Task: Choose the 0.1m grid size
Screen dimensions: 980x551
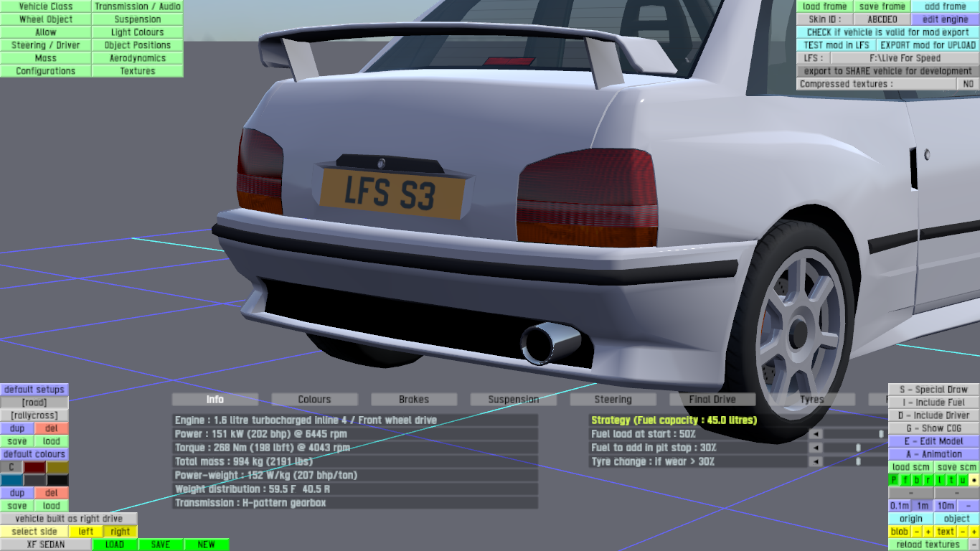Action: 900,506
